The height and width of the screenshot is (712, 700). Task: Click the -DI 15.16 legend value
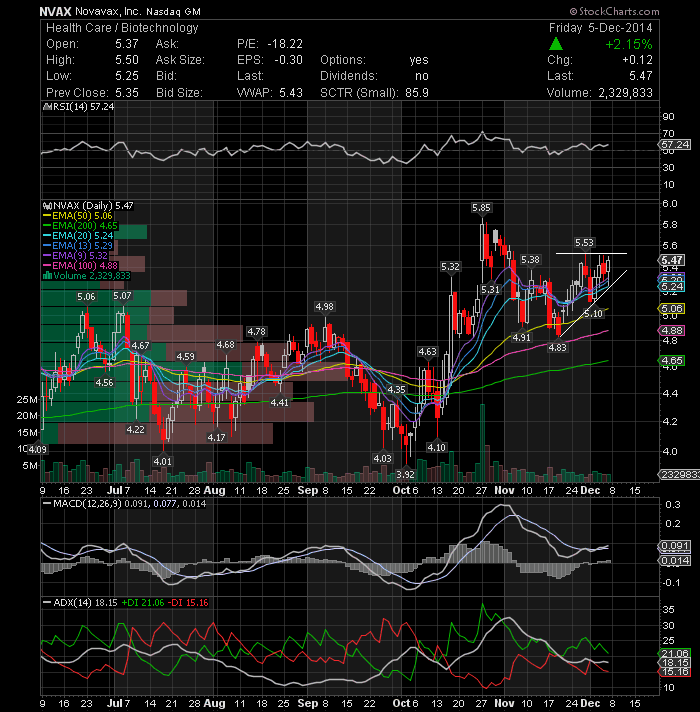point(188,603)
